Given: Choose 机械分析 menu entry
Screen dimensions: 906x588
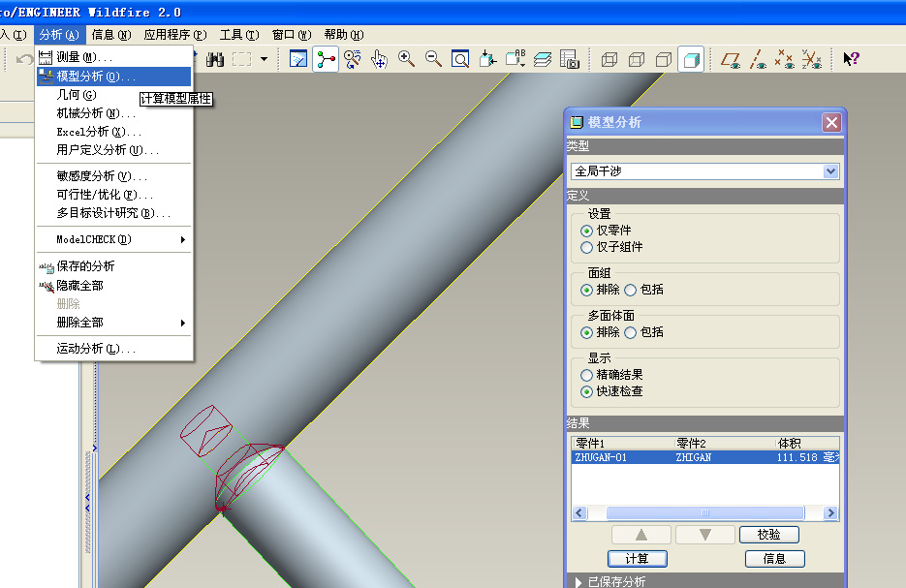Looking at the screenshot, I should coord(113,113).
